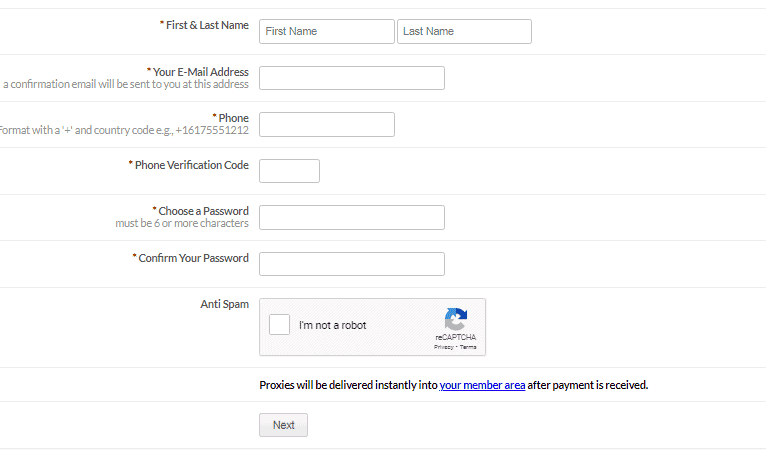The height and width of the screenshot is (457, 766).
Task: Open the reCAPTCHA Privacy link
Action: 444,347
